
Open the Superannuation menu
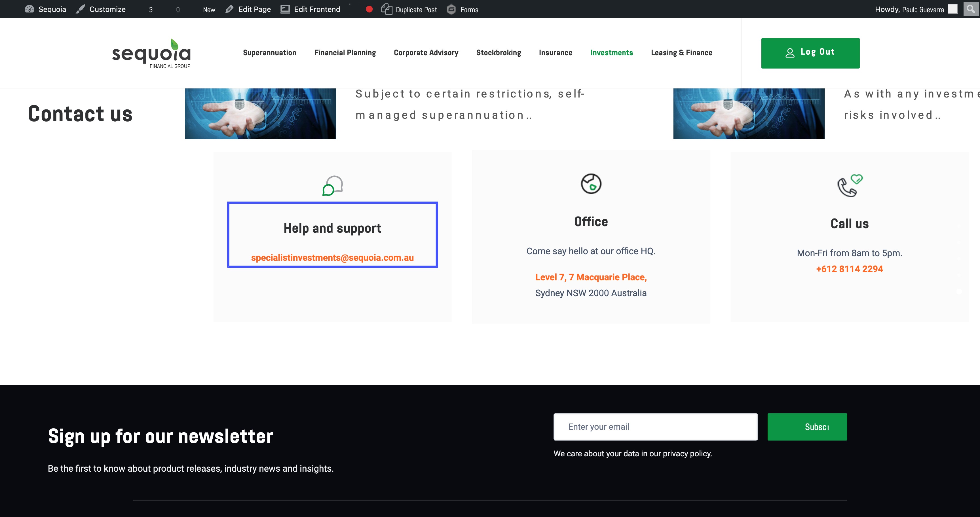coord(269,53)
